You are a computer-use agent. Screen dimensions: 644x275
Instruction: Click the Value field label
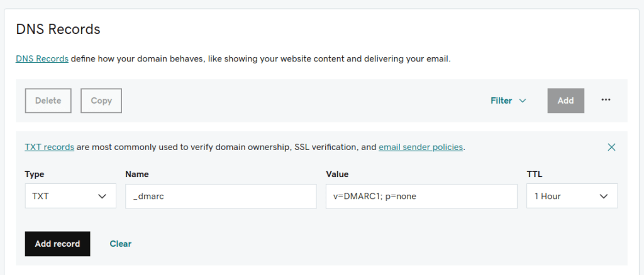[337, 174]
